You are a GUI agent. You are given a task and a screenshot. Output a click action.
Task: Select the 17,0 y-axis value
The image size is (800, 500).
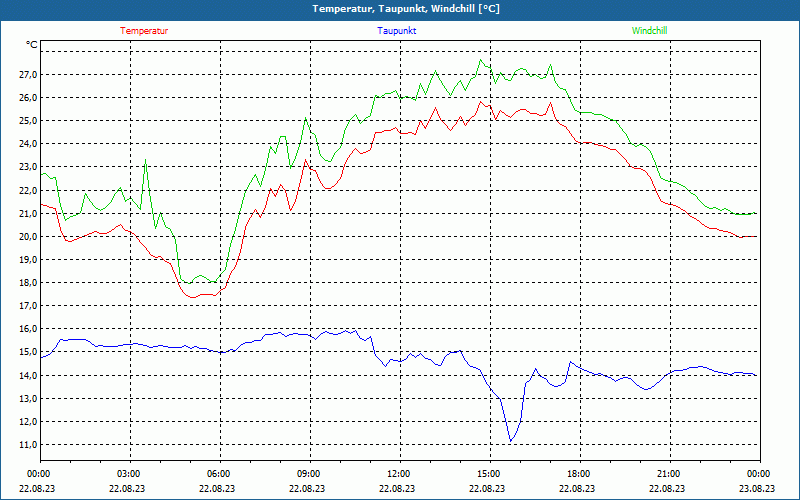[x=29, y=306]
